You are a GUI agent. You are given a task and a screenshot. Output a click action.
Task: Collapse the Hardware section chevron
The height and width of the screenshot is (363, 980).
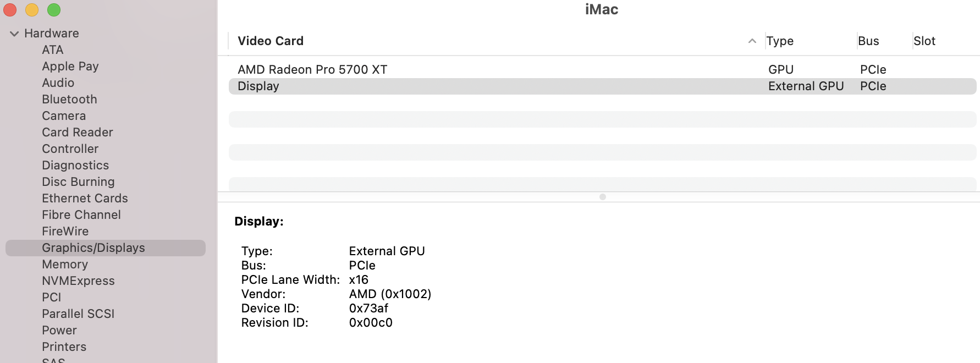coord(14,34)
